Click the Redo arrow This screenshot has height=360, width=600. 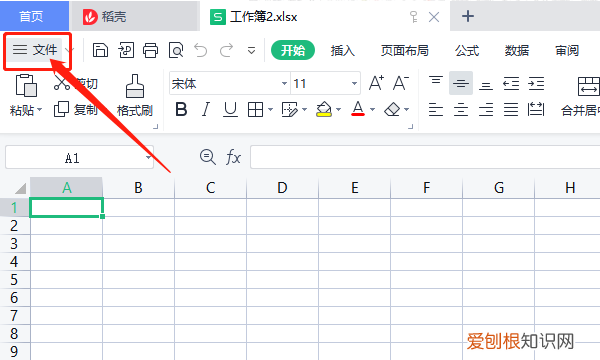pos(226,50)
